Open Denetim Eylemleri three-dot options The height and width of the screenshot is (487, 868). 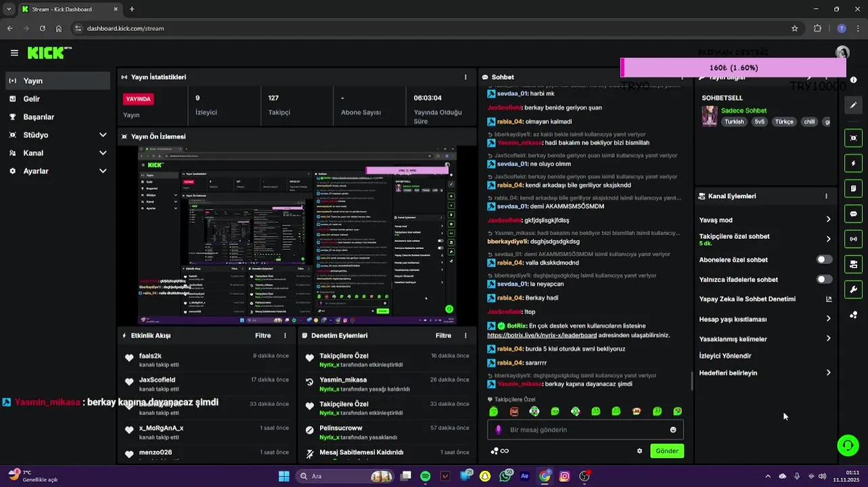tap(465, 335)
